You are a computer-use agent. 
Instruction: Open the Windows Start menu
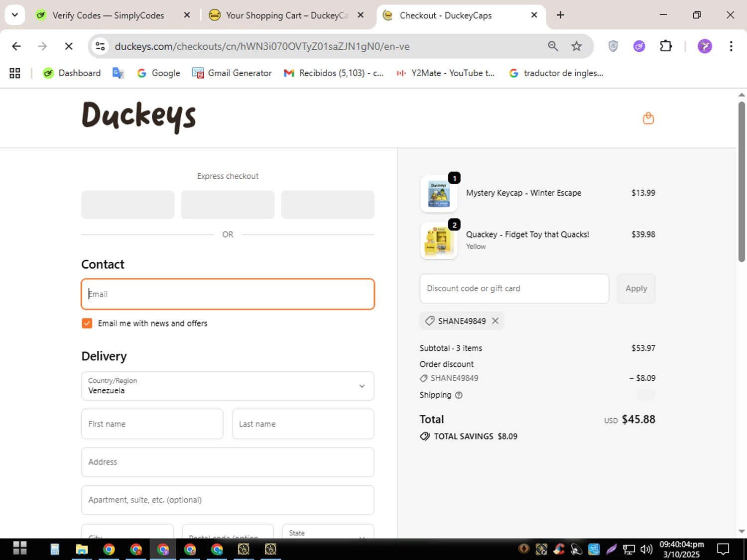[20, 549]
